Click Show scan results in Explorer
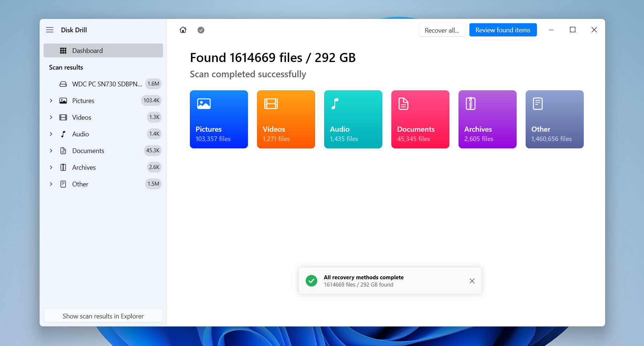The width and height of the screenshot is (644, 346). (103, 316)
